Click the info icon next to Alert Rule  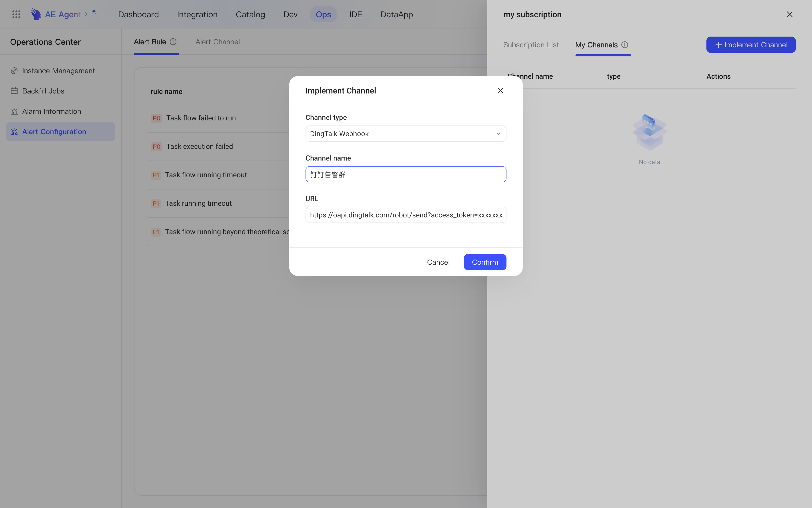click(x=173, y=42)
